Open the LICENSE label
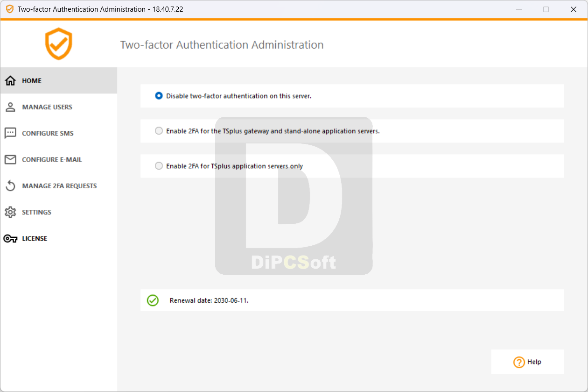 (x=35, y=238)
